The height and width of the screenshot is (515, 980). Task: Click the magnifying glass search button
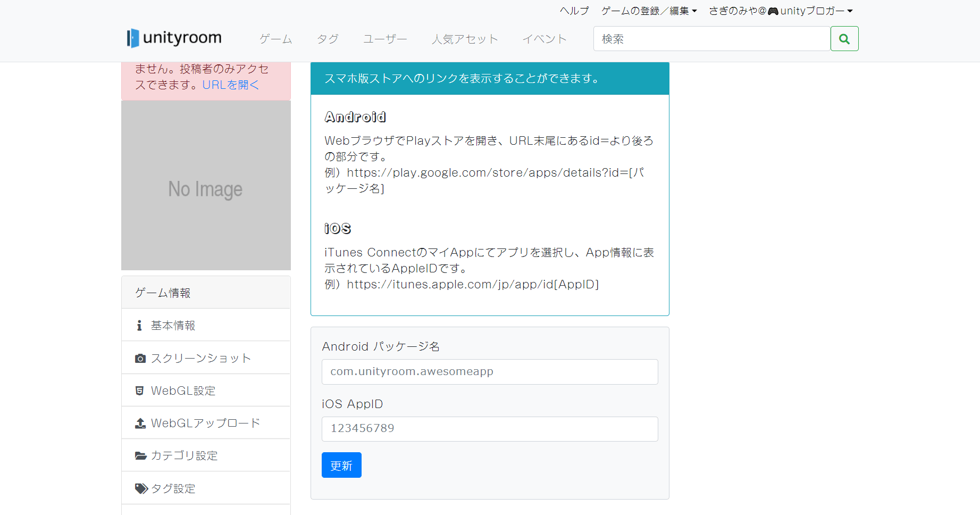click(844, 38)
